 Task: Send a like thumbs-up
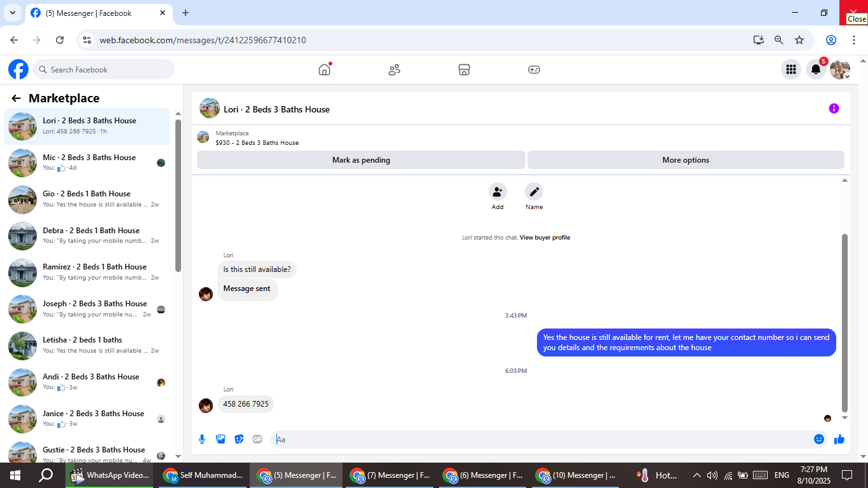pos(839,439)
